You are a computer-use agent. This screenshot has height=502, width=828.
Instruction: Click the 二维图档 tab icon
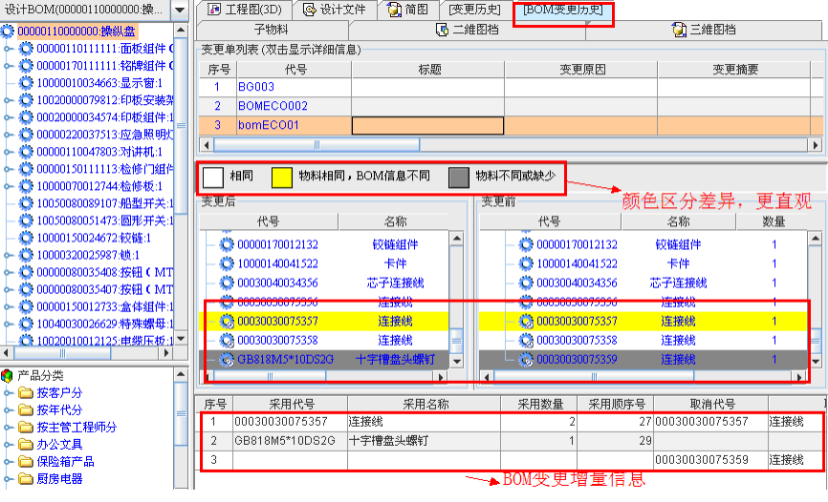(442, 30)
